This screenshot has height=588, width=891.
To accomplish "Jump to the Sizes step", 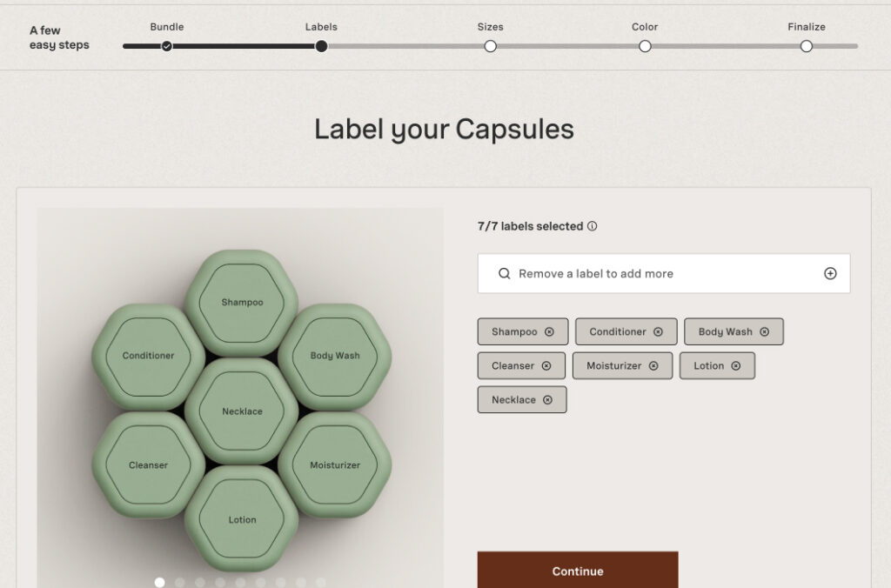I will pyautogui.click(x=490, y=46).
